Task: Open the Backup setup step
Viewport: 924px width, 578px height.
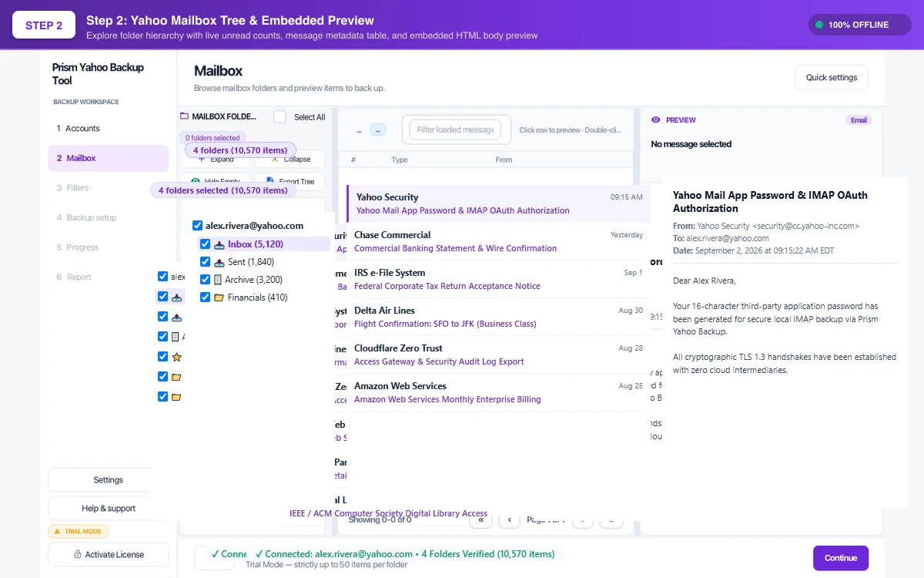Action: (x=109, y=217)
